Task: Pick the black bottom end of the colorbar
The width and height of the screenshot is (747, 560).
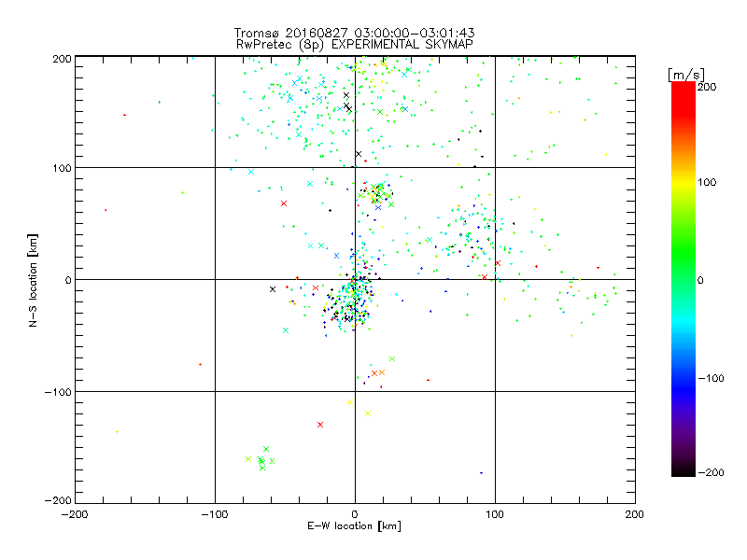Action: [x=684, y=469]
